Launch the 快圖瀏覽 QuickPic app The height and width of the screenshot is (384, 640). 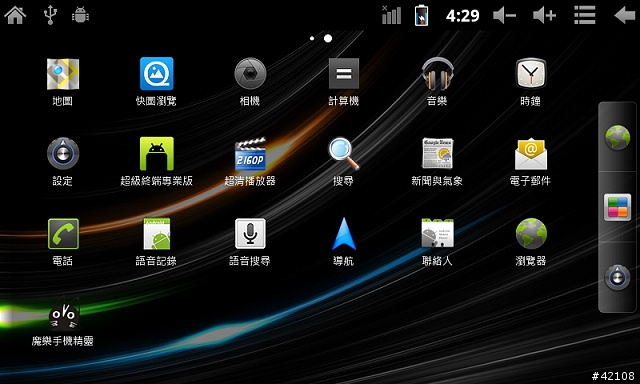(x=156, y=74)
